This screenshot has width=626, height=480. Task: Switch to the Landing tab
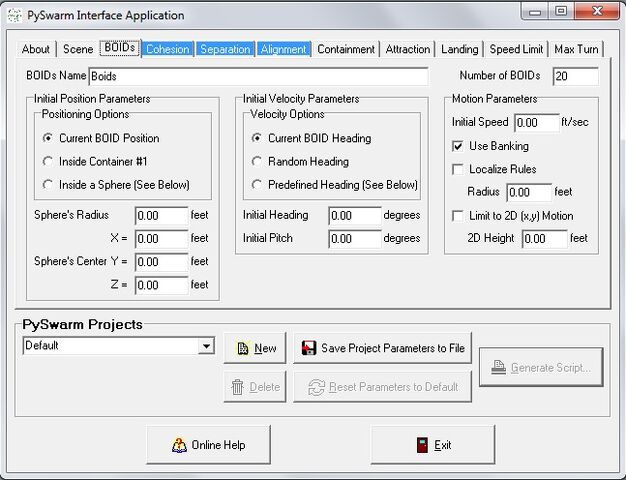click(460, 49)
